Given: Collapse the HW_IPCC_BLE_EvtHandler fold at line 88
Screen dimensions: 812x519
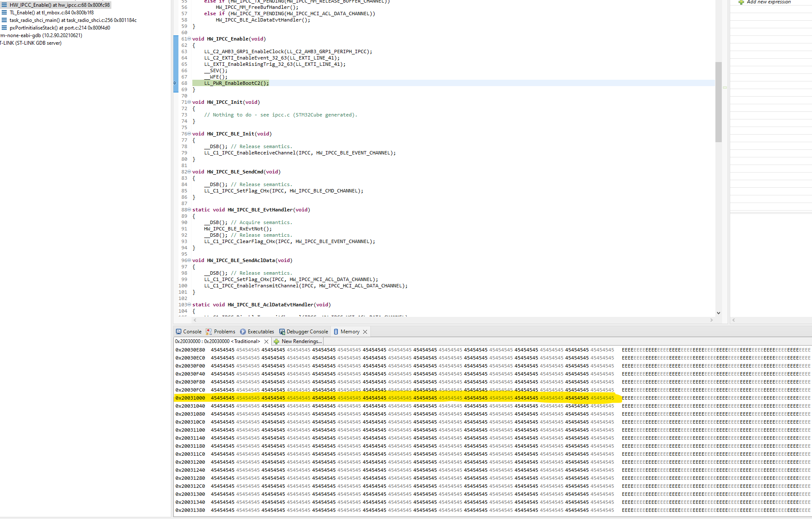Looking at the screenshot, I should coord(189,210).
